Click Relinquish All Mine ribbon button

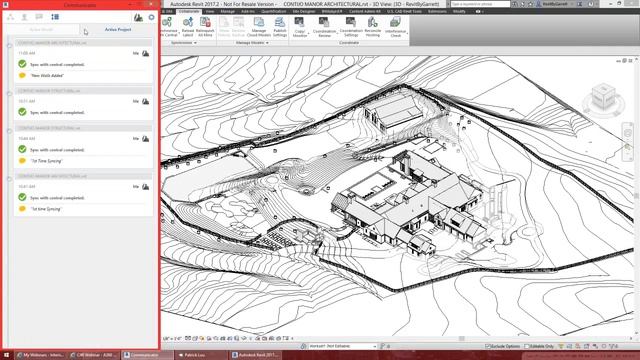(205, 27)
